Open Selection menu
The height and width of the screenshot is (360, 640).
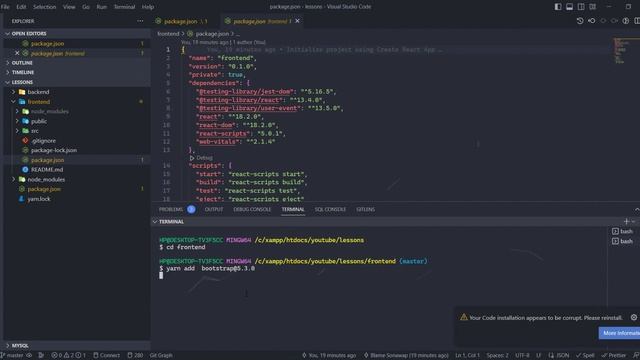(x=44, y=7)
